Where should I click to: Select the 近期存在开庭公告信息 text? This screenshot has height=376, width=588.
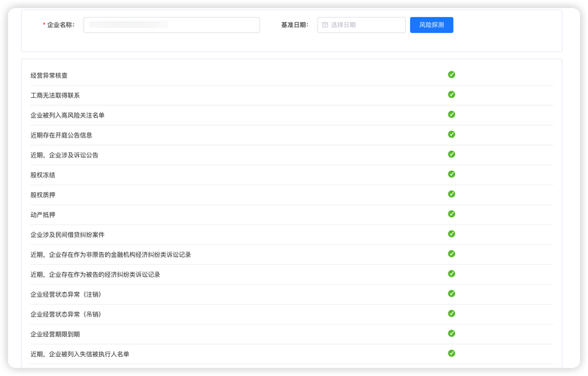pos(61,135)
